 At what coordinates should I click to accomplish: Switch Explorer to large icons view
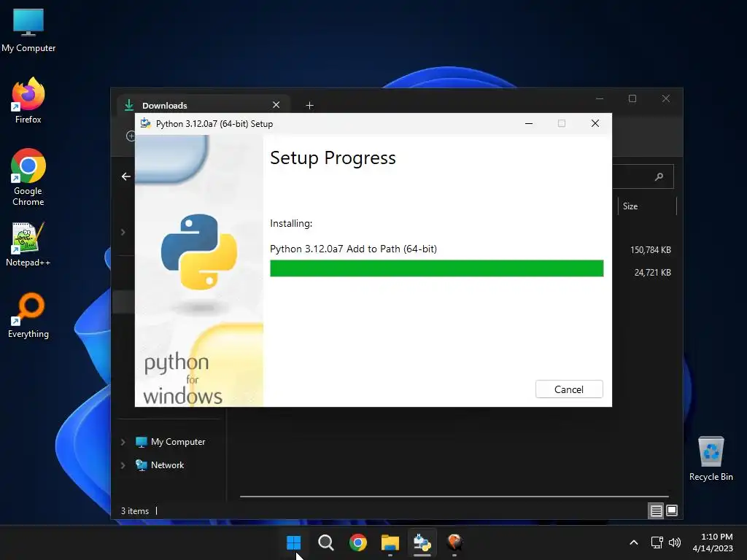(672, 511)
